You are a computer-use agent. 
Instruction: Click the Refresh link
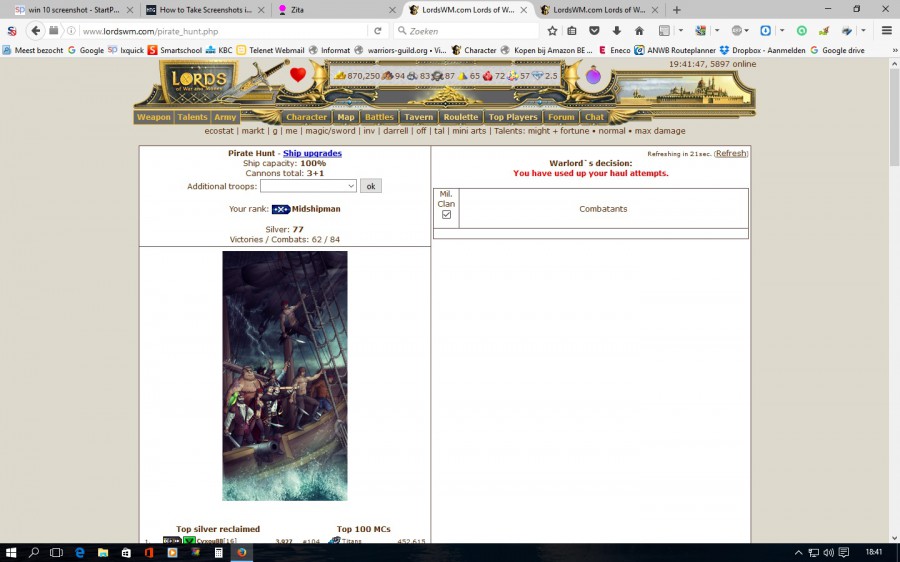pyautogui.click(x=731, y=153)
